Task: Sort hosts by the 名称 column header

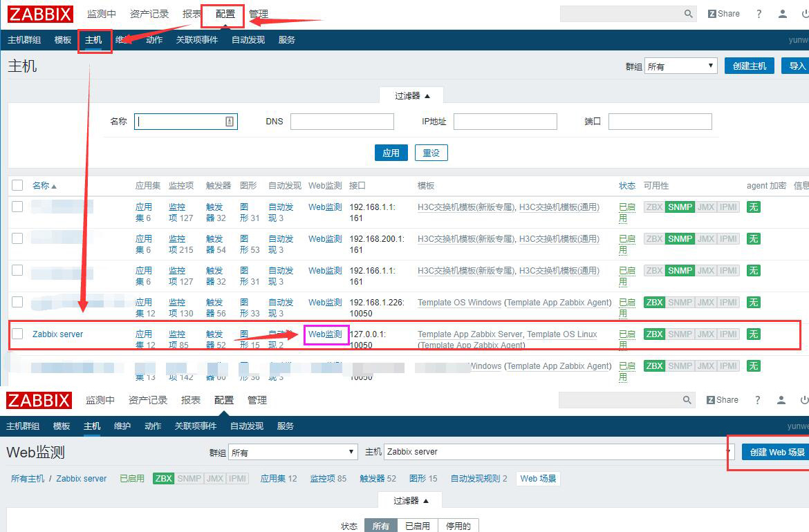Action: pyautogui.click(x=44, y=186)
